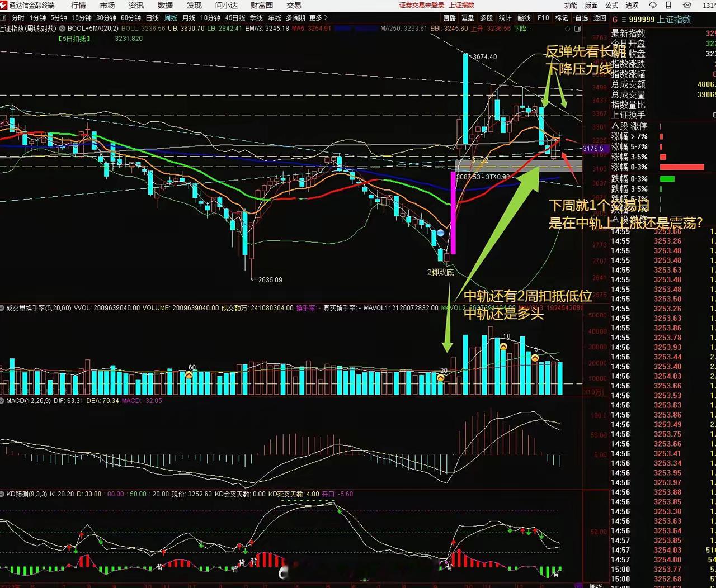Click the 【5日扣抵】 label
Viewport: 716px width, 588px height.
tap(74, 39)
